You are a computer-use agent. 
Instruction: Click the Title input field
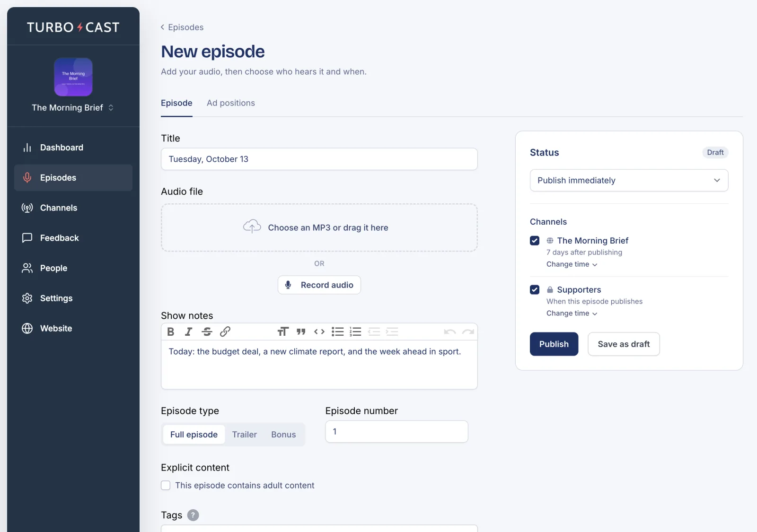(319, 159)
